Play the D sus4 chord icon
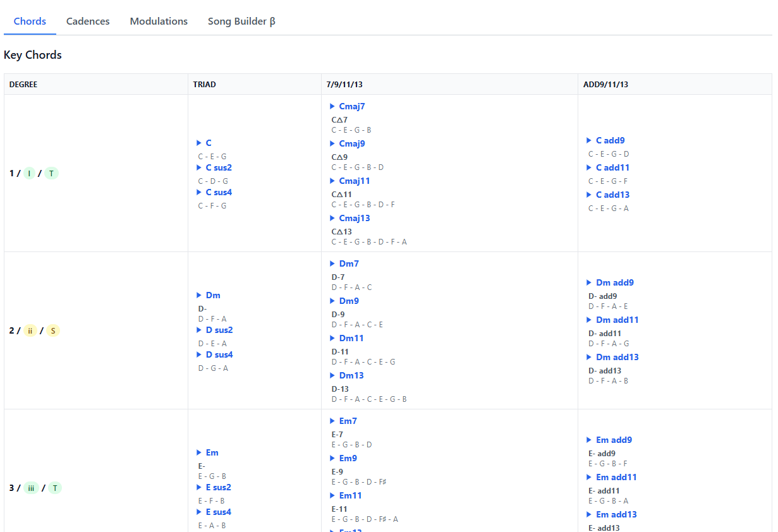Screen dimensions: 778x532 (x=199, y=354)
